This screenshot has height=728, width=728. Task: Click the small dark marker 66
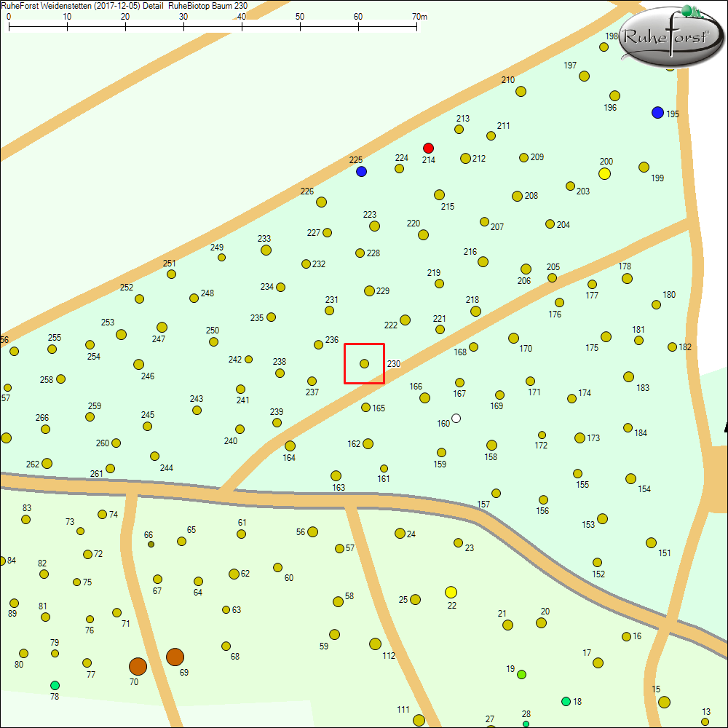pyautogui.click(x=151, y=544)
